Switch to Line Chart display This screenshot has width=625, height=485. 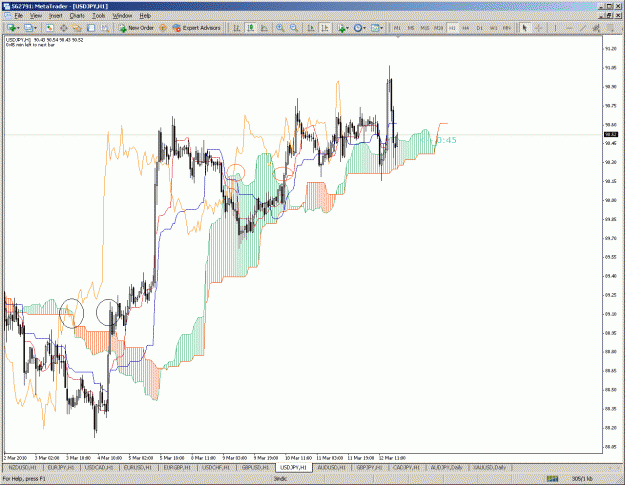pyautogui.click(x=264, y=28)
